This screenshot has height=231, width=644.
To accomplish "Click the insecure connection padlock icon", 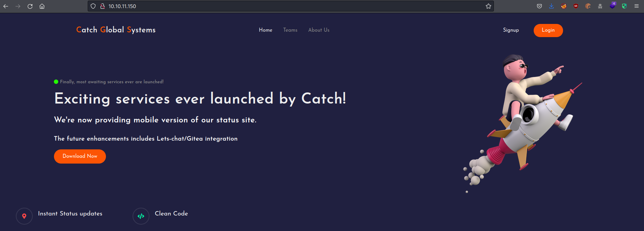I will pyautogui.click(x=103, y=6).
